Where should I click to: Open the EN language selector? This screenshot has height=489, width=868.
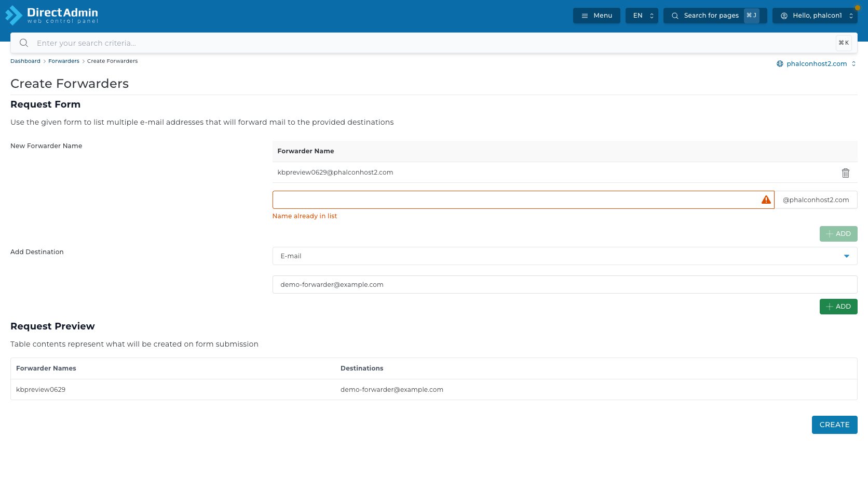click(642, 16)
